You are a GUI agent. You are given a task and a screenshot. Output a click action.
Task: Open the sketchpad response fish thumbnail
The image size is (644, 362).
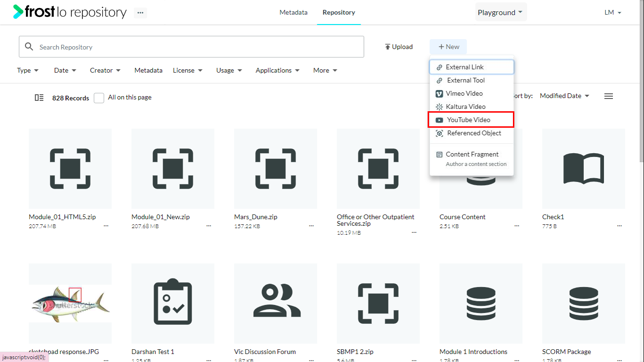pyautogui.click(x=70, y=304)
